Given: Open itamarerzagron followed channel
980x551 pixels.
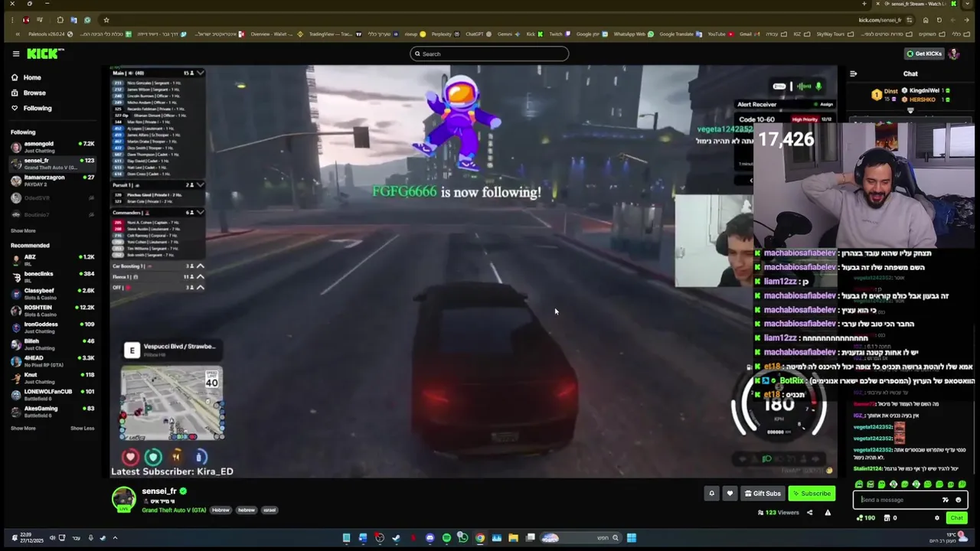Looking at the screenshot, I should pos(52,180).
